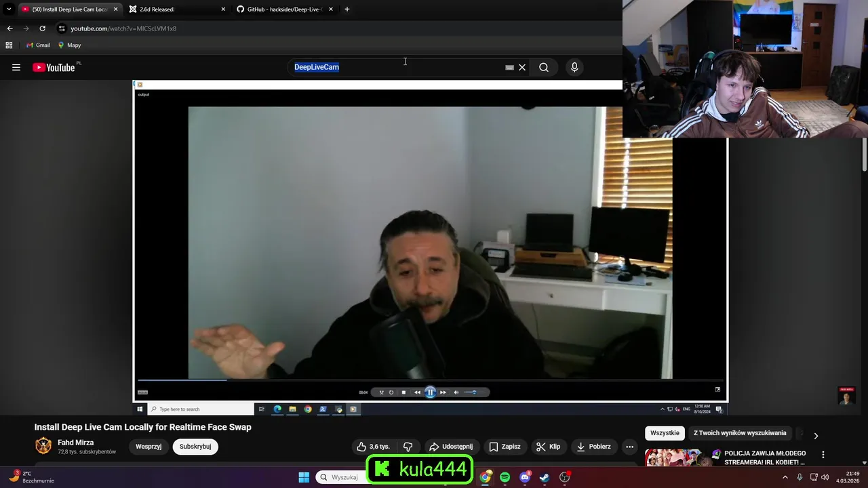Open Chrome apps grid shortcut

[9, 45]
